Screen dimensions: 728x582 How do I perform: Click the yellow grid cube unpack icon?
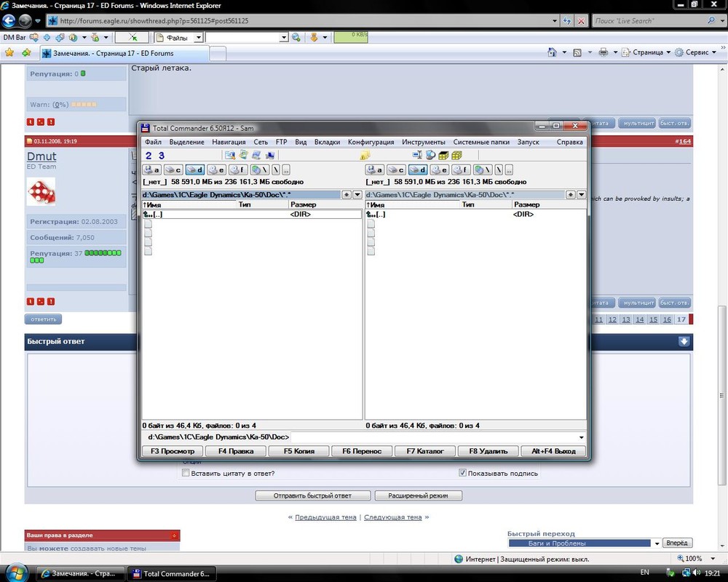(457, 156)
